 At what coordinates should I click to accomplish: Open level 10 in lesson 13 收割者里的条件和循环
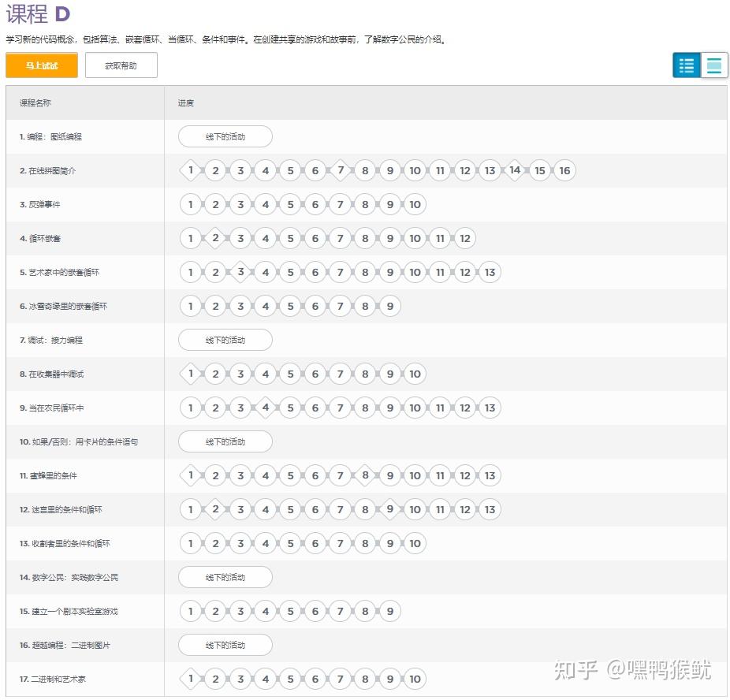click(x=415, y=543)
